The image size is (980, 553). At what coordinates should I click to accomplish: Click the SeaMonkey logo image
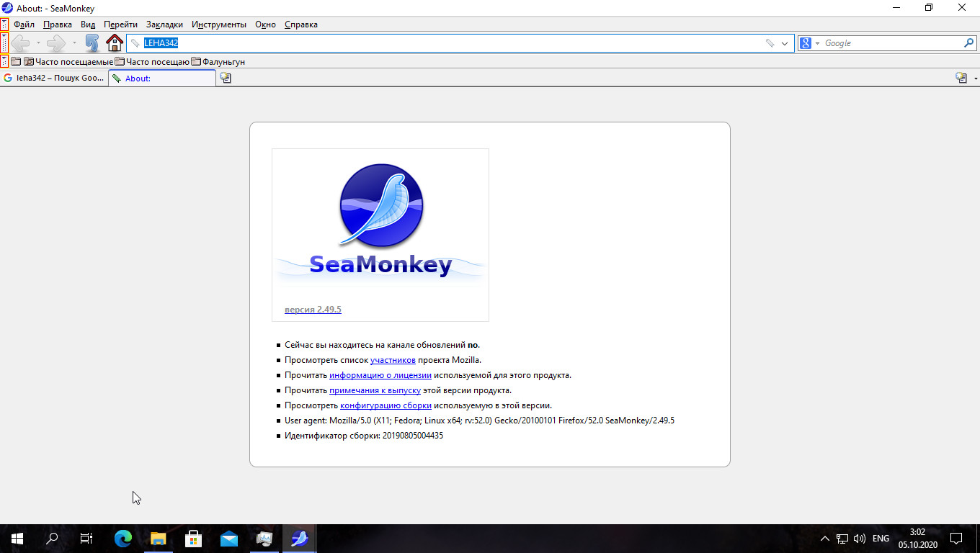point(380,223)
